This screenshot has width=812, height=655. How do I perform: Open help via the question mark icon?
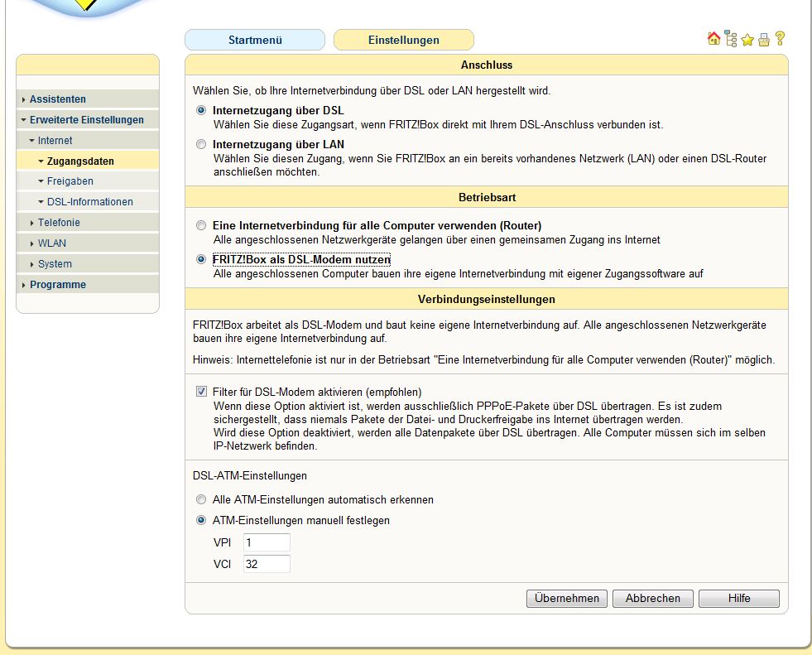780,39
